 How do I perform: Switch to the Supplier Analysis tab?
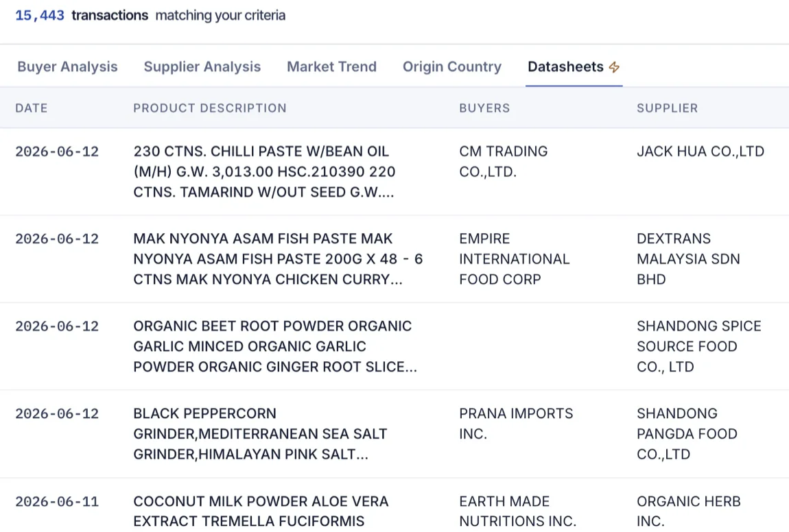coord(202,67)
